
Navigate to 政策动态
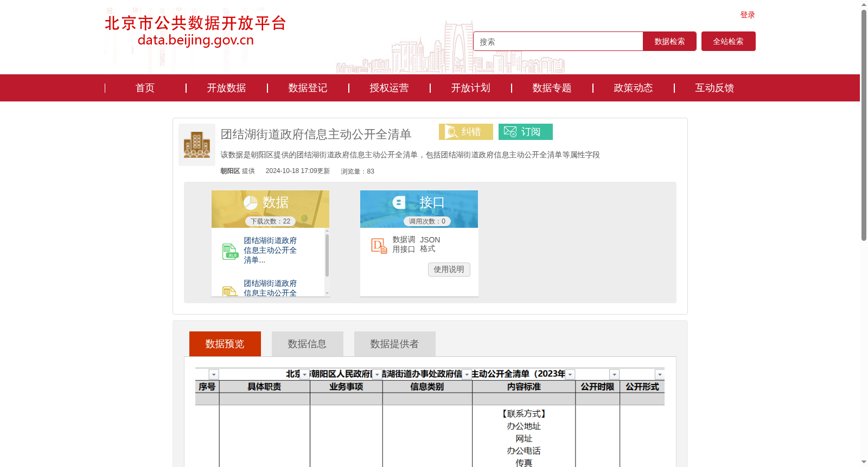pos(633,88)
